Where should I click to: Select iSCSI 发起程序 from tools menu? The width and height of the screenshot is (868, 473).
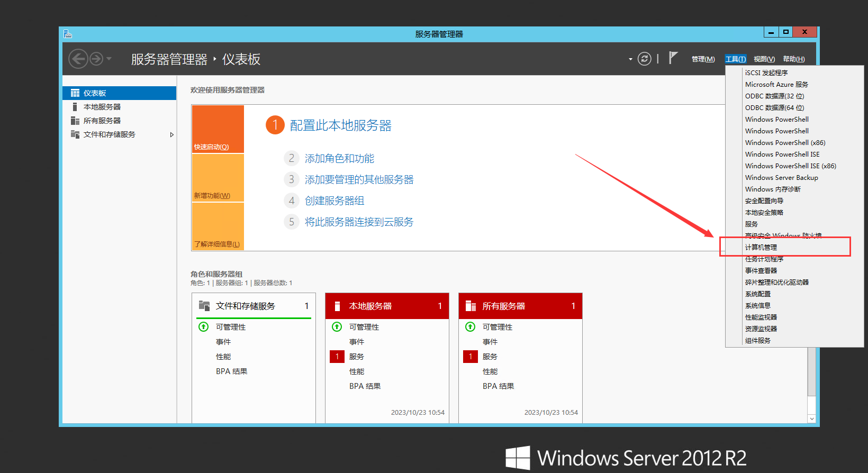[766, 73]
